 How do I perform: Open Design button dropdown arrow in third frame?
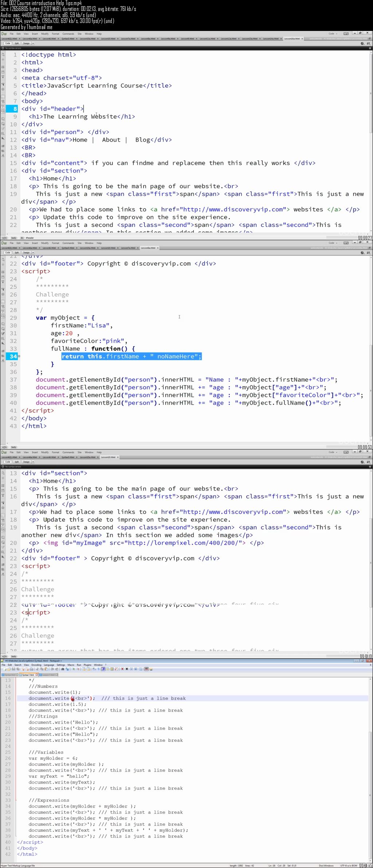pos(33,462)
